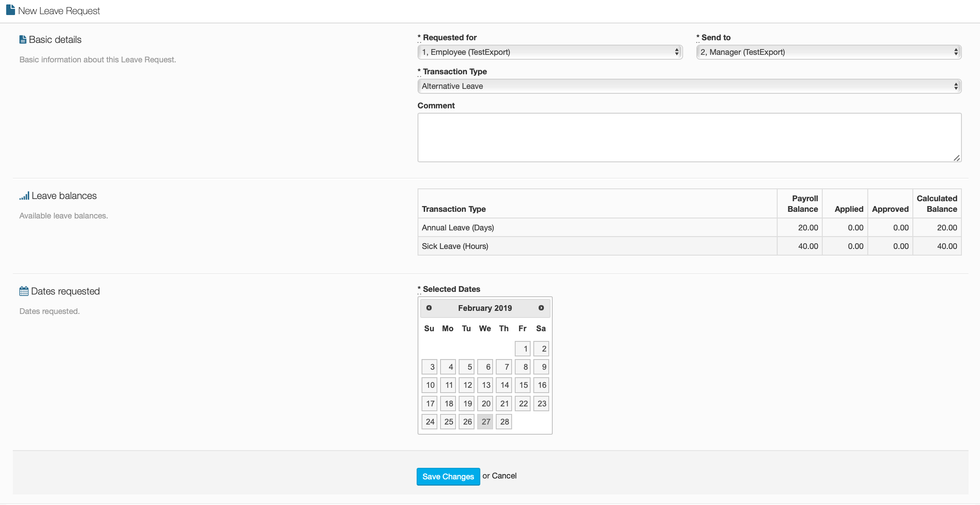
Task: Click the New Leave Request document icon
Action: click(11, 10)
